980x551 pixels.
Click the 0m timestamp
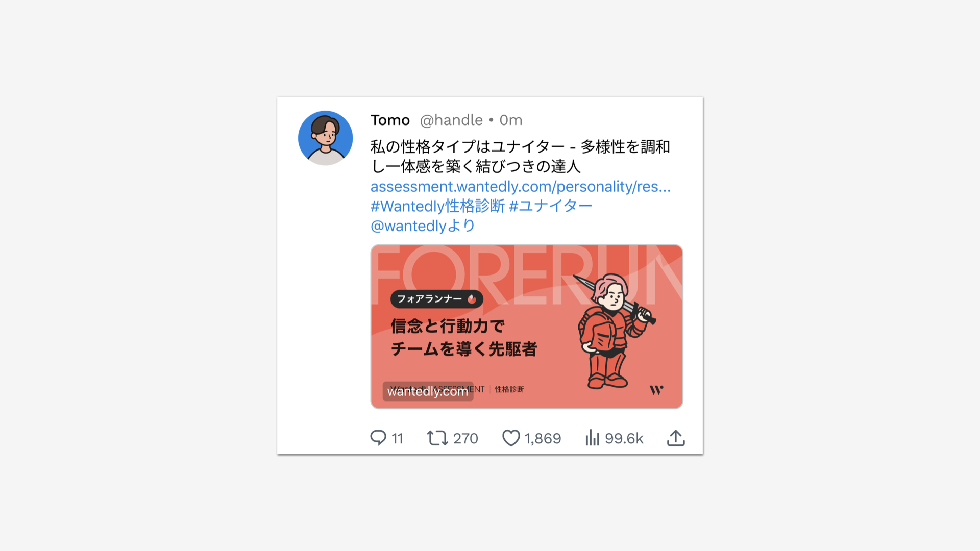[511, 120]
